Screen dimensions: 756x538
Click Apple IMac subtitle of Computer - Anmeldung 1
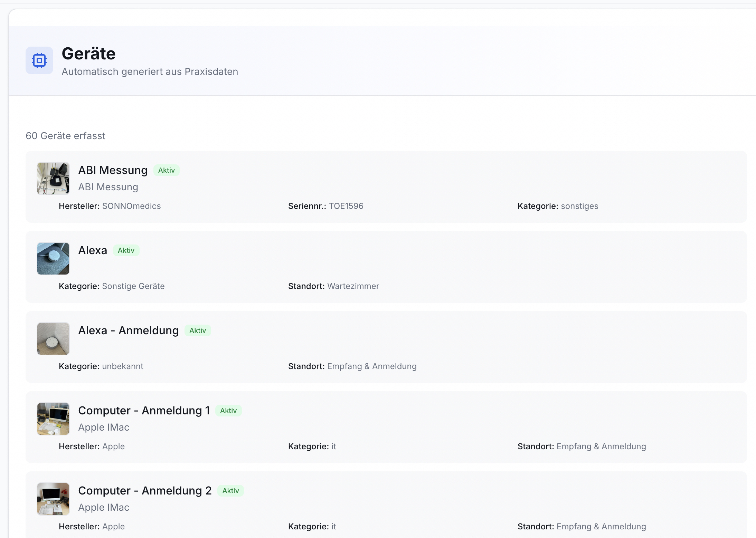[104, 427]
